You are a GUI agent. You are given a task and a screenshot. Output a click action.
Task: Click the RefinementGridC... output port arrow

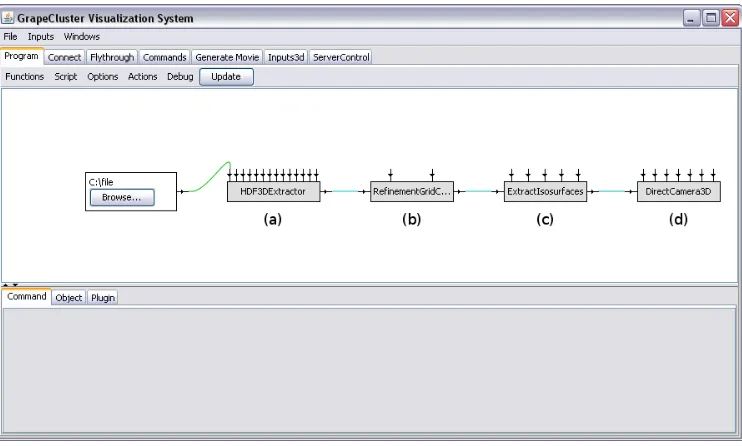pyautogui.click(x=459, y=191)
